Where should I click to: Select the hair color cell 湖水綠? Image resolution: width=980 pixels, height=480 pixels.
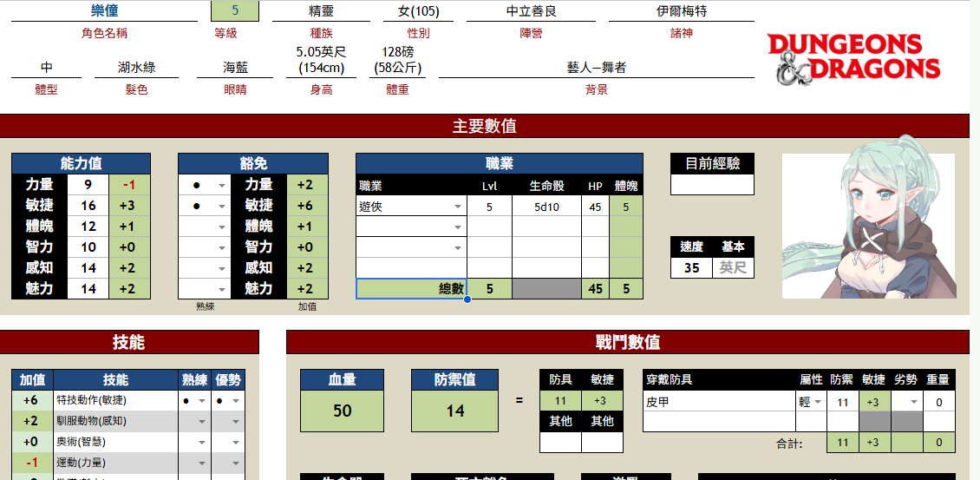(x=136, y=68)
